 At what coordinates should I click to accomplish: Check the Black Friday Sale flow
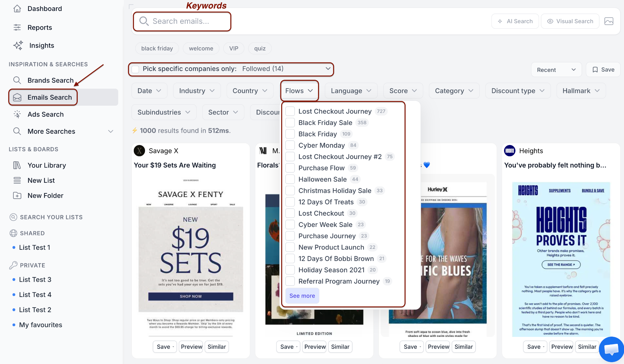(x=290, y=122)
